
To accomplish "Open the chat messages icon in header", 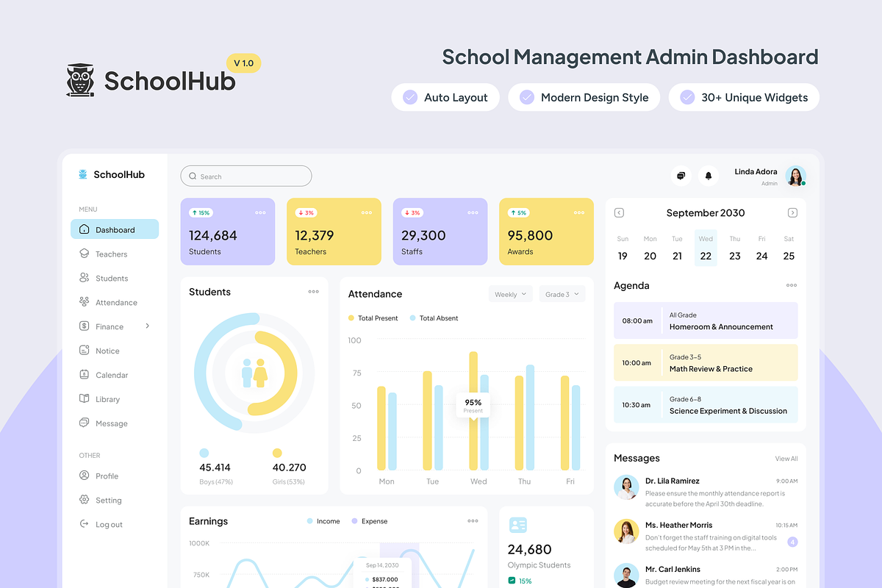I will point(681,176).
